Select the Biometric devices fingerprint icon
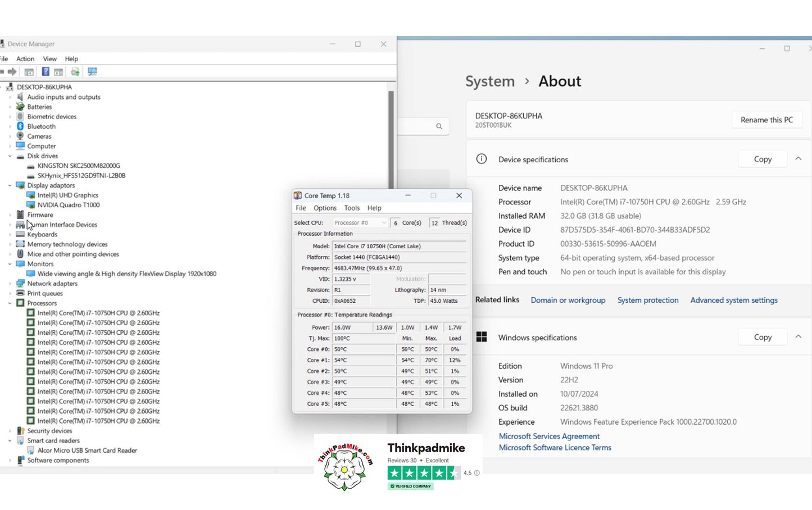Image resolution: width=812 pixels, height=510 pixels. pyautogui.click(x=20, y=117)
